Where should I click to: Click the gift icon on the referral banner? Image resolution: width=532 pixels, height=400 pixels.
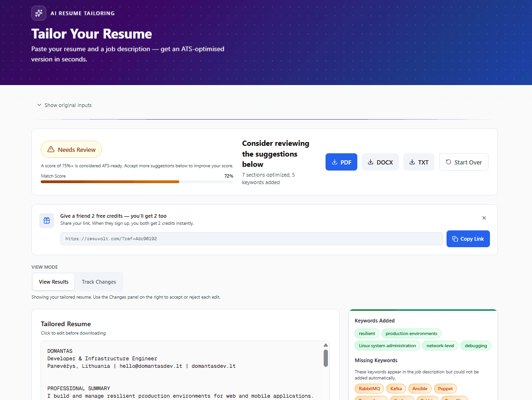pyautogui.click(x=46, y=220)
